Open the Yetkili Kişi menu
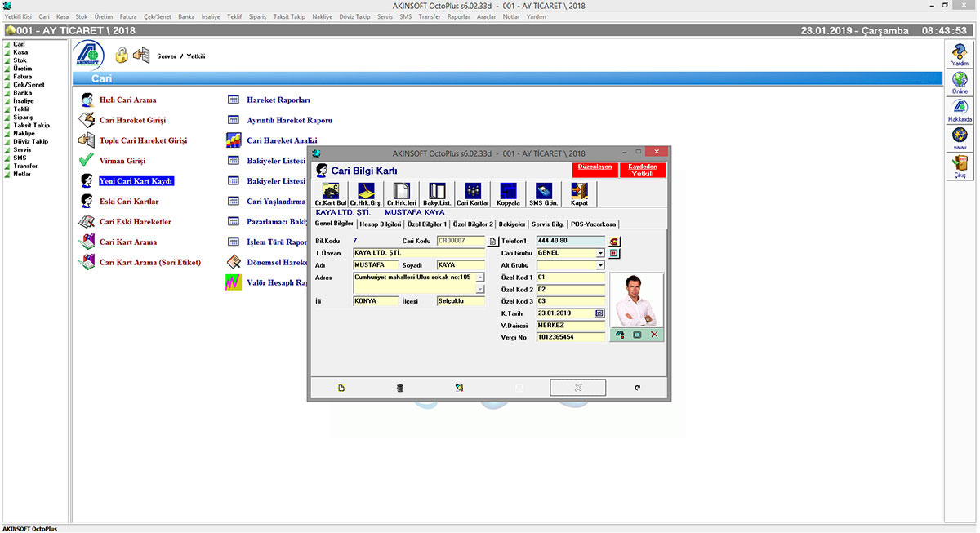980x533 pixels. pyautogui.click(x=18, y=16)
